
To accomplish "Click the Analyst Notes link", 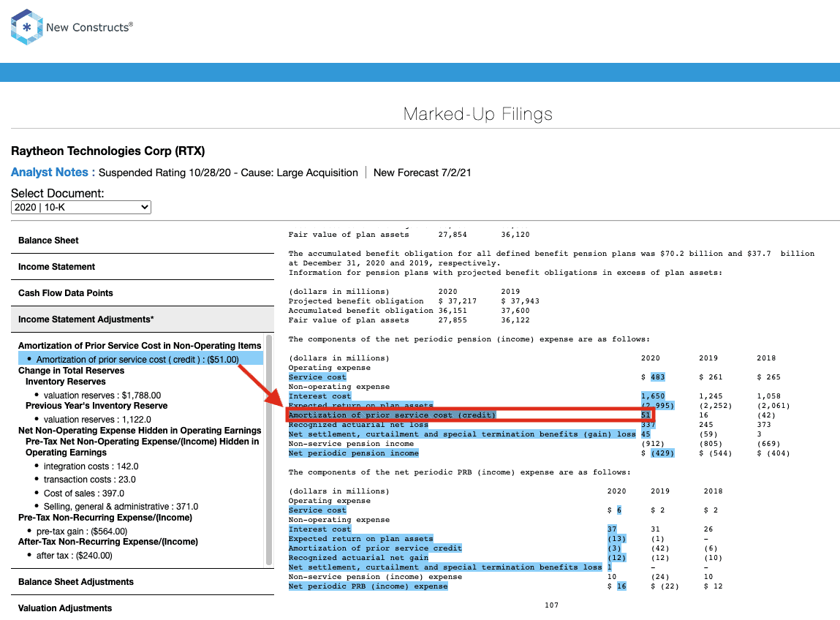I will click(x=53, y=173).
